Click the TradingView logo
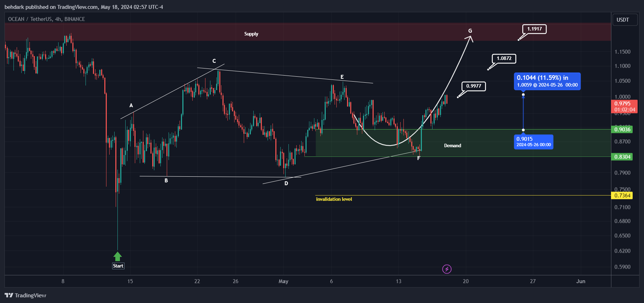The width and height of the screenshot is (644, 303). [x=26, y=295]
